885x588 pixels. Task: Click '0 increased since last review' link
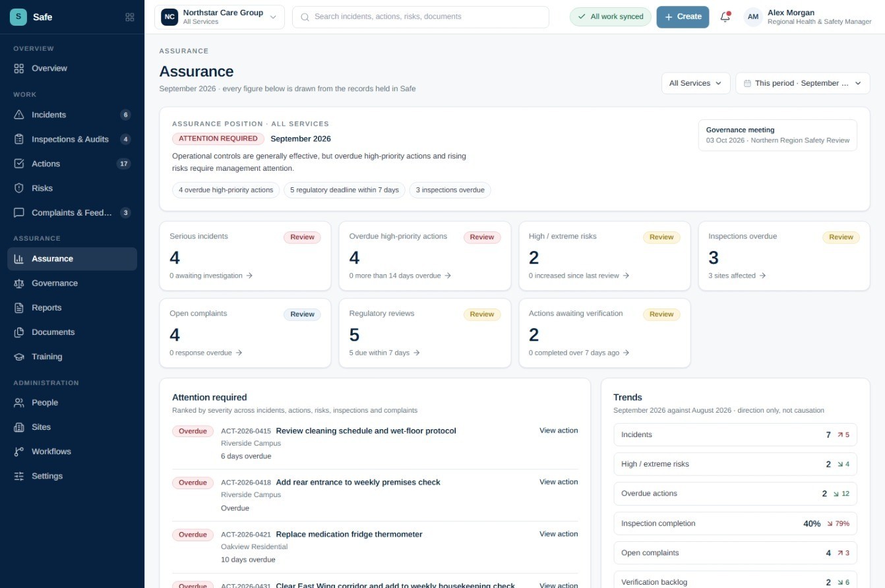tap(579, 276)
